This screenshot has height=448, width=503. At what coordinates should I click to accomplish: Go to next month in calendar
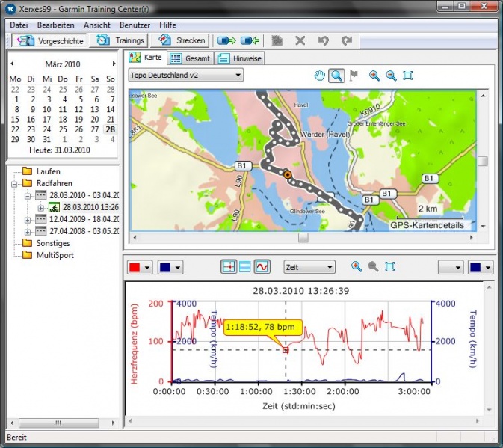[114, 64]
